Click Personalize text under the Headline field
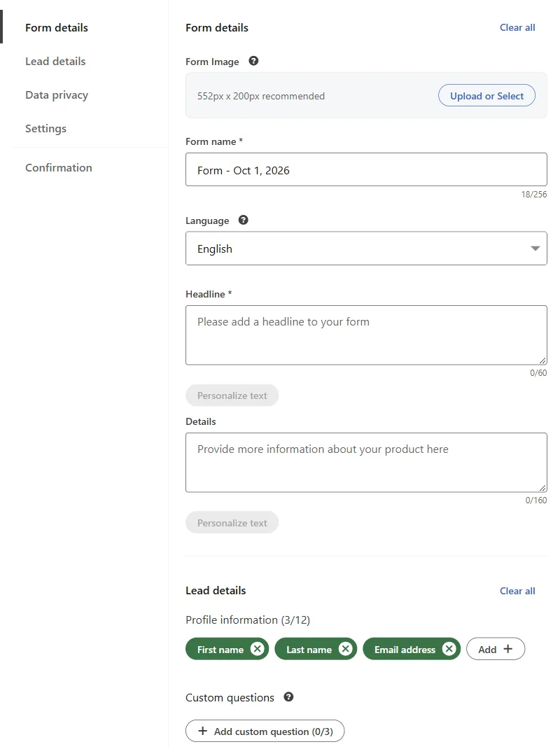The height and width of the screenshot is (749, 560). pyautogui.click(x=232, y=395)
